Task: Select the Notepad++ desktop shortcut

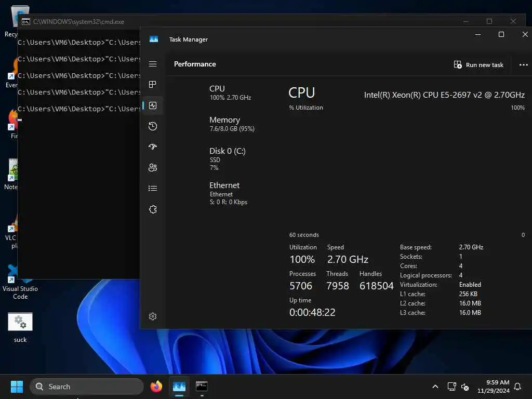Action: tap(12, 175)
